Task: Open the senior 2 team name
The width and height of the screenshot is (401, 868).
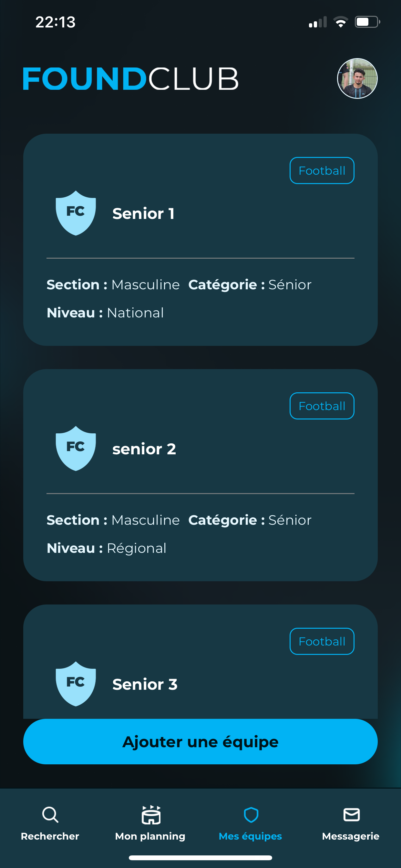Action: (144, 449)
